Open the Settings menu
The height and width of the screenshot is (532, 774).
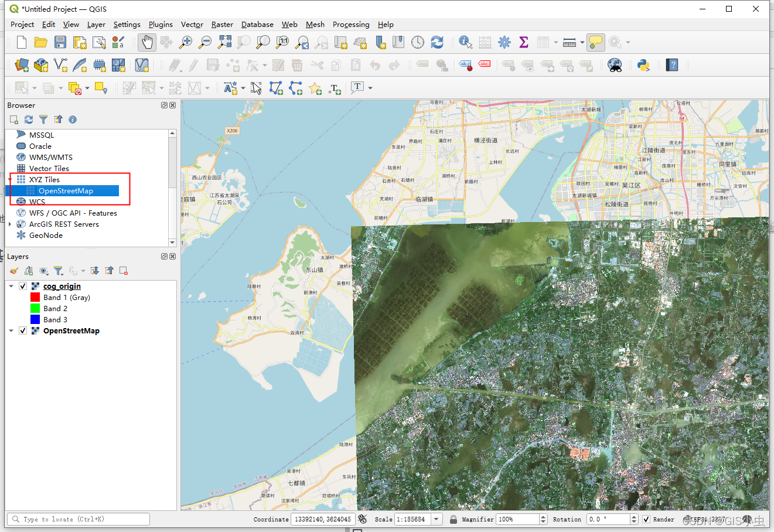pyautogui.click(x=127, y=25)
